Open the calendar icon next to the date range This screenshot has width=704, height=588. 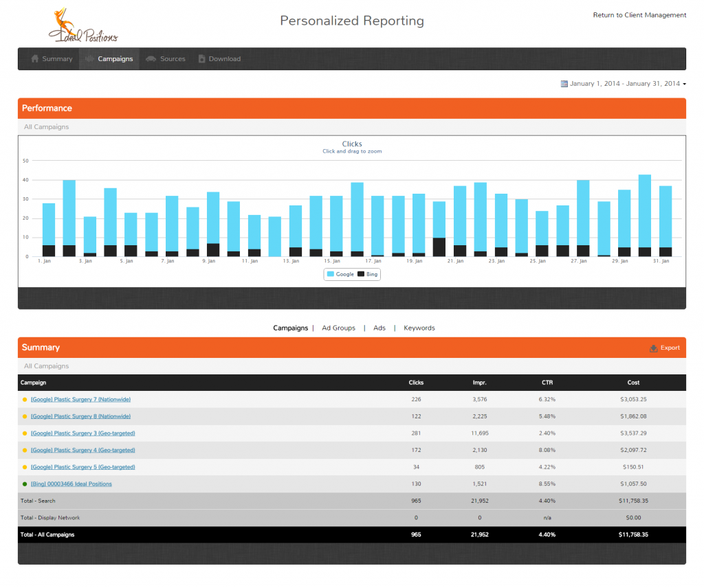[564, 83]
